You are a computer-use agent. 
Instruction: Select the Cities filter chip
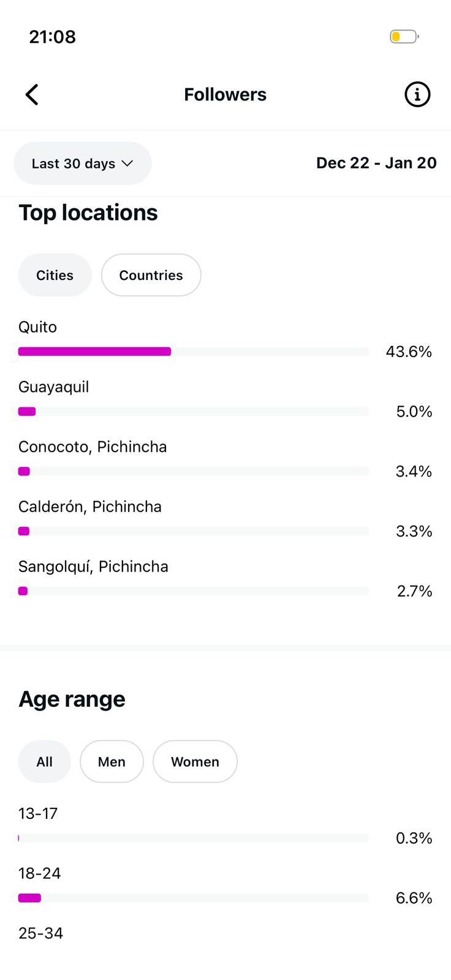coord(55,275)
